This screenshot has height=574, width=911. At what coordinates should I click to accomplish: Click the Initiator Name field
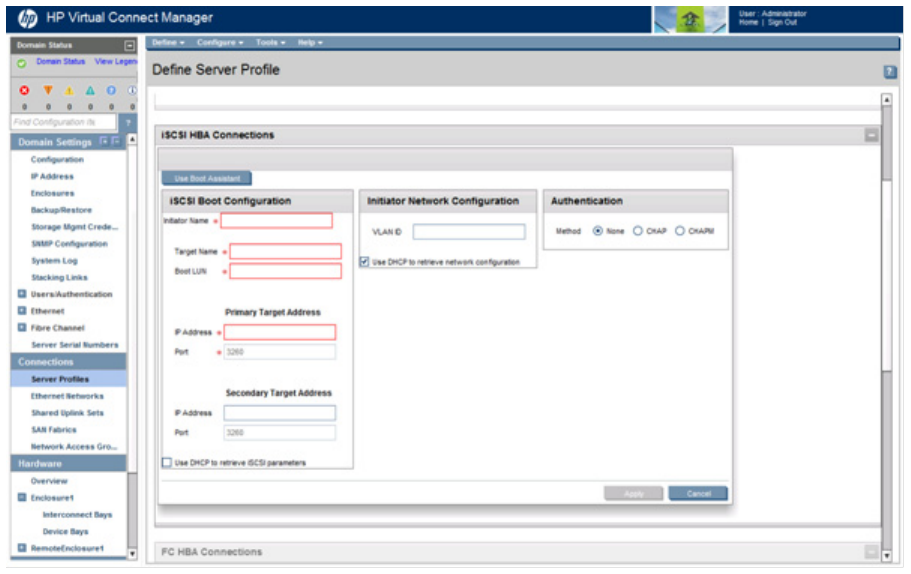click(x=277, y=221)
